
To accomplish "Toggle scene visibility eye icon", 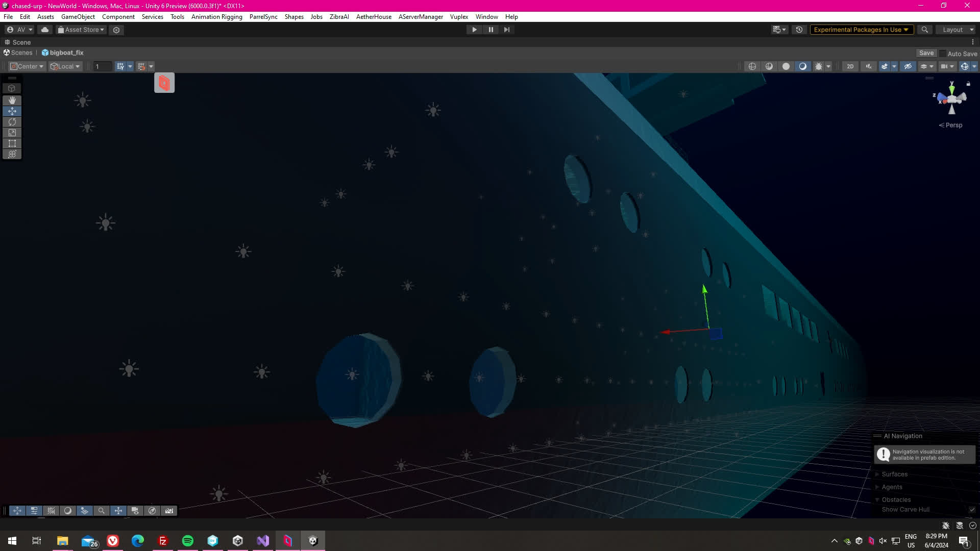I will click(908, 66).
